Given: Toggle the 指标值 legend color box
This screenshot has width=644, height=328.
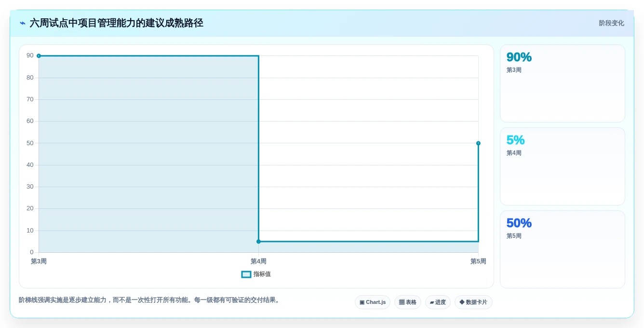Looking at the screenshot, I should (x=246, y=274).
